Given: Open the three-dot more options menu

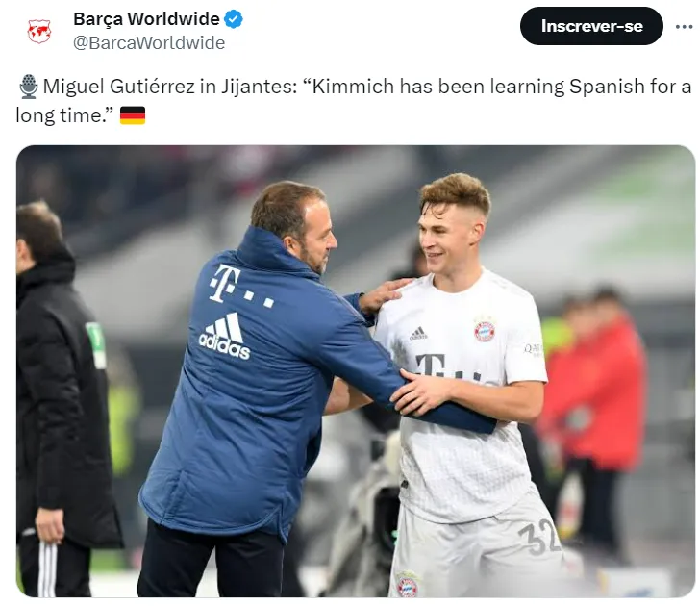Looking at the screenshot, I should click(x=684, y=27).
